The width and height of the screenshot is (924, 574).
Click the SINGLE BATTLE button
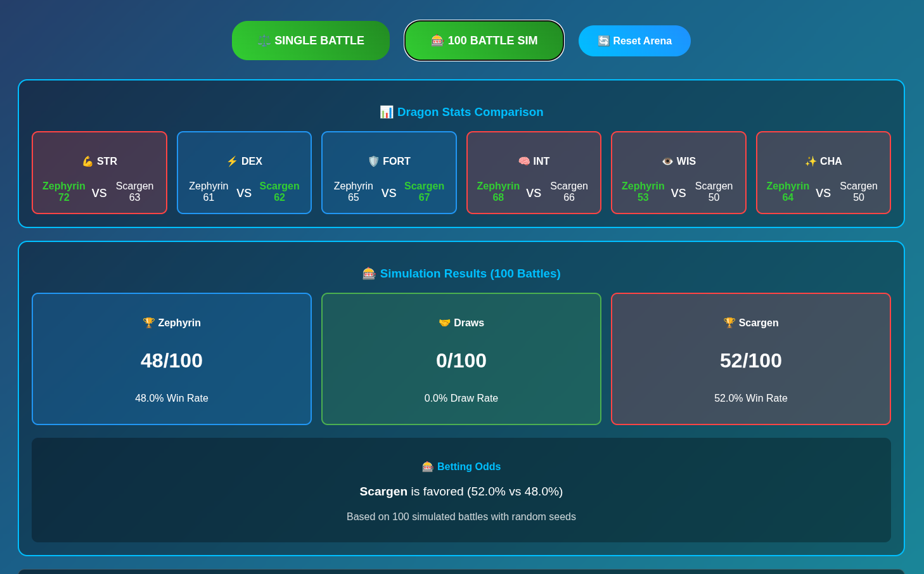[311, 41]
